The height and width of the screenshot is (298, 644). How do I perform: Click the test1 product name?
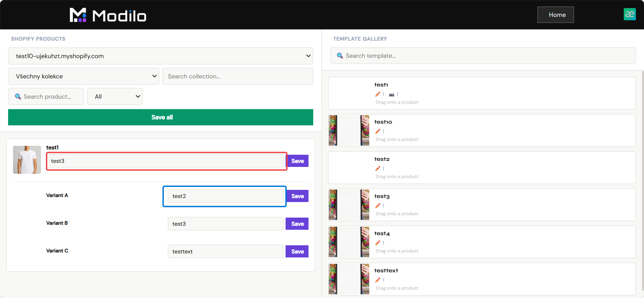(52, 148)
